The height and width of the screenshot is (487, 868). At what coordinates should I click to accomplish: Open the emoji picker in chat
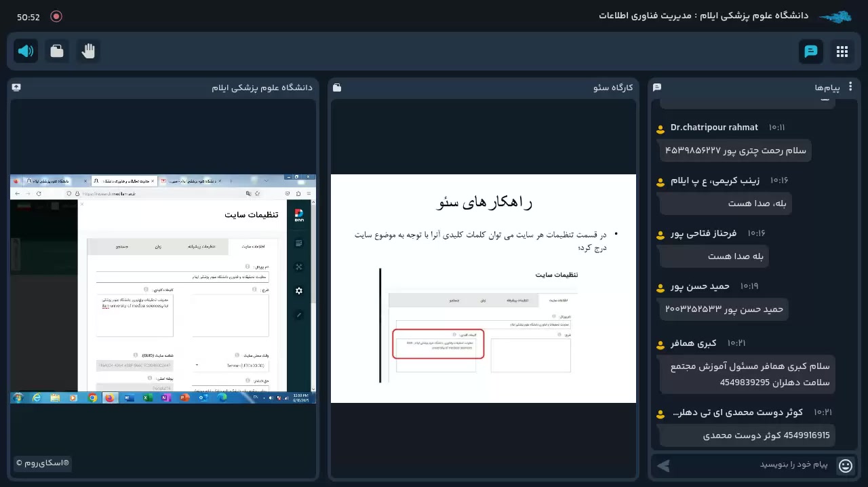(x=846, y=465)
